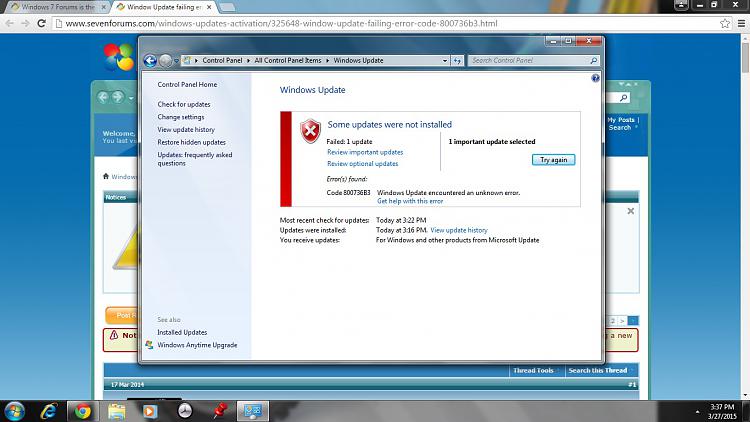Click the Control Panel back arrow button
Screen dimensions: 750x422
[x=150, y=61]
